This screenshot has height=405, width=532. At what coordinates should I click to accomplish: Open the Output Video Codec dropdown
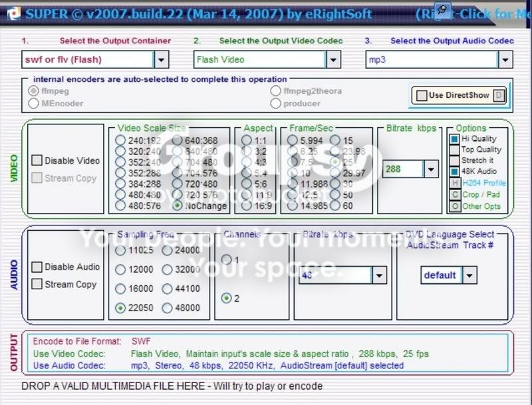[334, 60]
